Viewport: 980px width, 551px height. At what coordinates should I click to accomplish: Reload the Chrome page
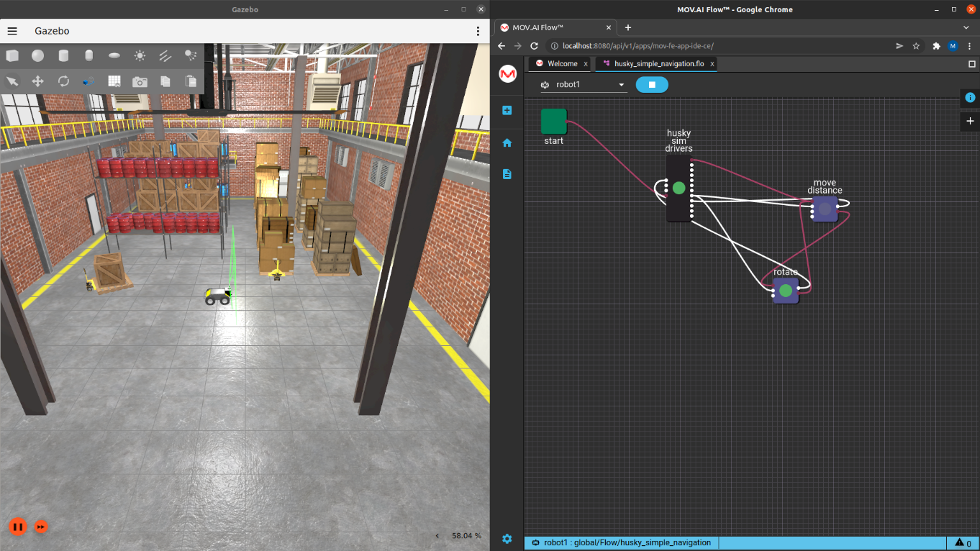(535, 45)
